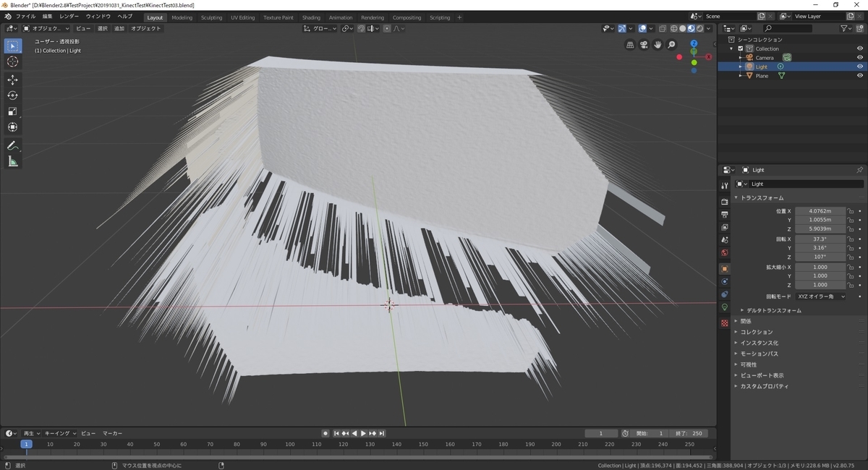Switch to the Modeling workspace tab
This screenshot has height=470, width=868.
(x=182, y=17)
